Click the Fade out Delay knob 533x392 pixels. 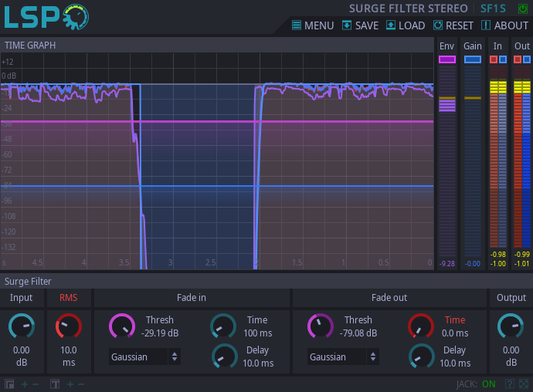[x=422, y=357]
